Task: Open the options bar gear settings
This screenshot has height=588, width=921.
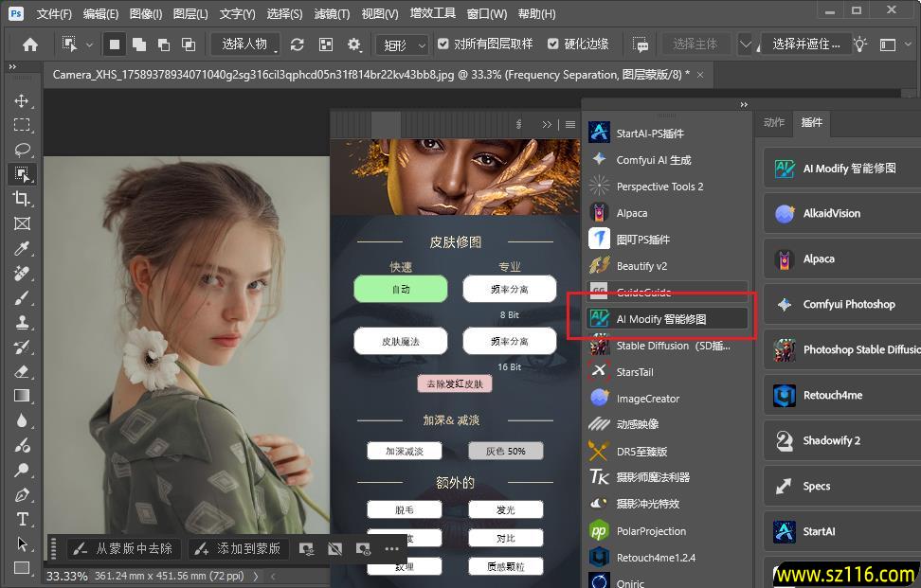Action: click(354, 45)
